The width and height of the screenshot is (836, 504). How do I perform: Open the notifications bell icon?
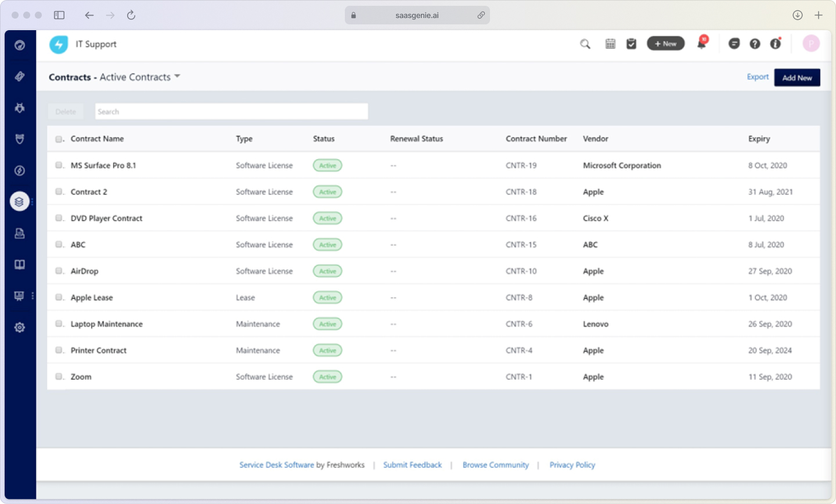tap(701, 44)
